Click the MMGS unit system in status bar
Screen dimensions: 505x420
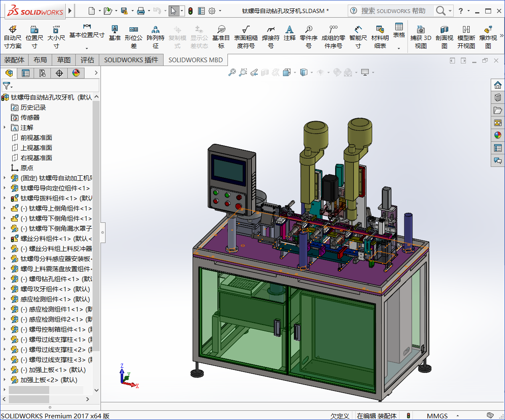click(437, 416)
